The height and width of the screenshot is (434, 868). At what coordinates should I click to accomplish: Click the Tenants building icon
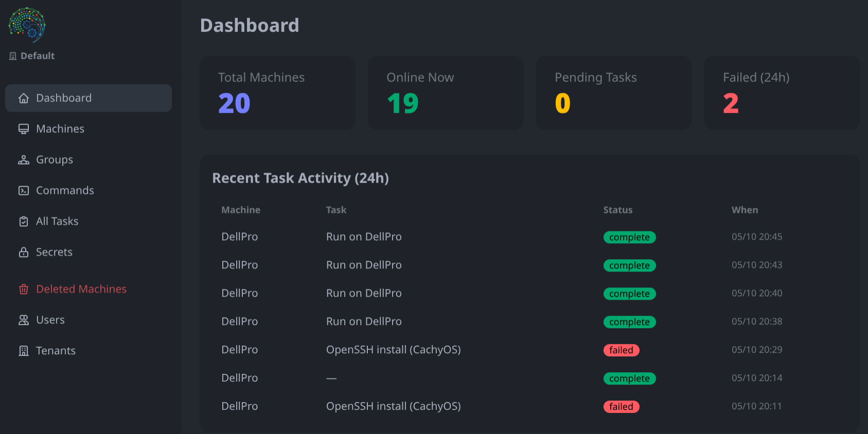pyautogui.click(x=24, y=351)
